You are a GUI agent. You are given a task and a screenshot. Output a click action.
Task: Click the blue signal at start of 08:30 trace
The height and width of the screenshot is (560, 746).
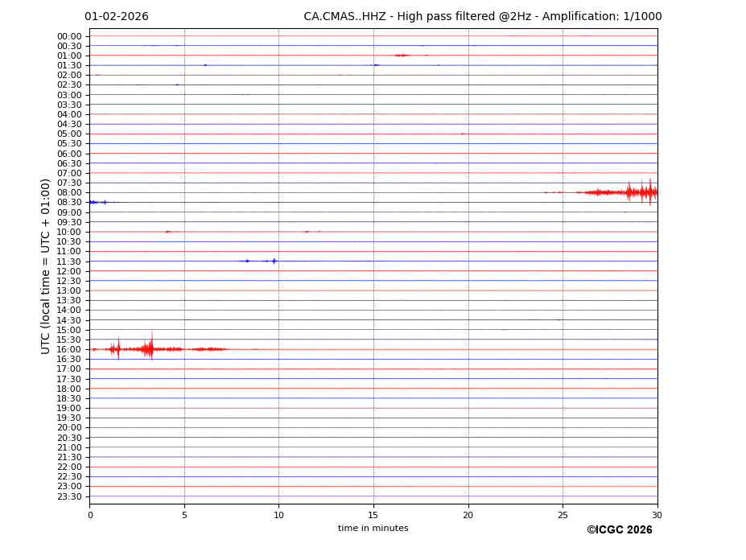[x=95, y=202]
